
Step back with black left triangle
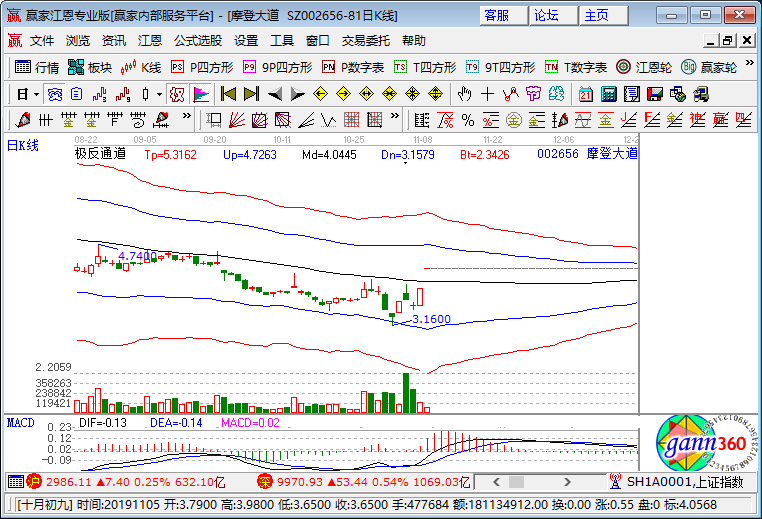pos(275,94)
